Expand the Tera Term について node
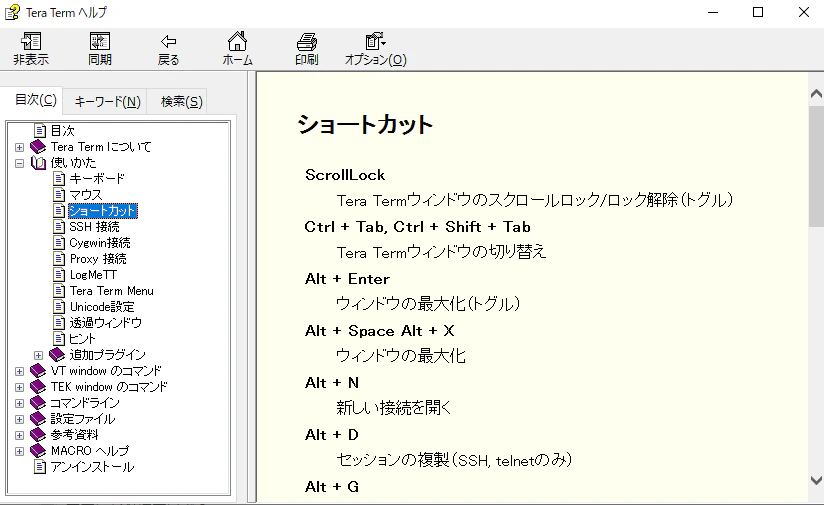 19,147
